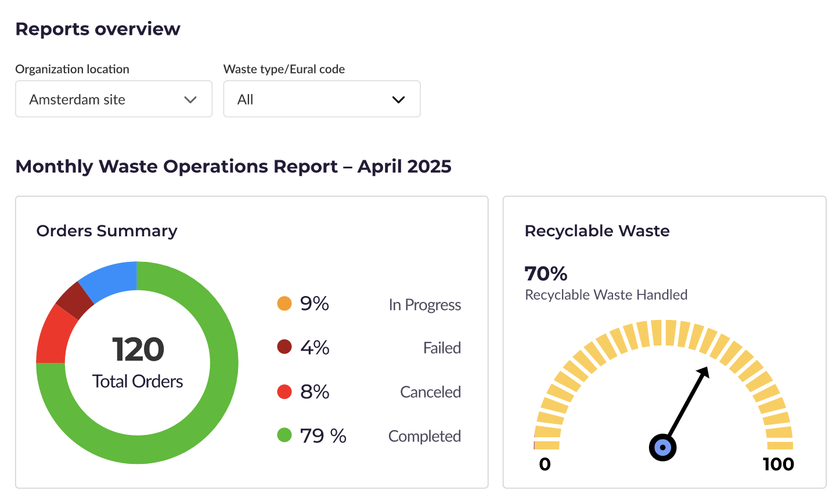Click the orange In Progress legend dot
This screenshot has height=504, width=836.
coord(284,304)
